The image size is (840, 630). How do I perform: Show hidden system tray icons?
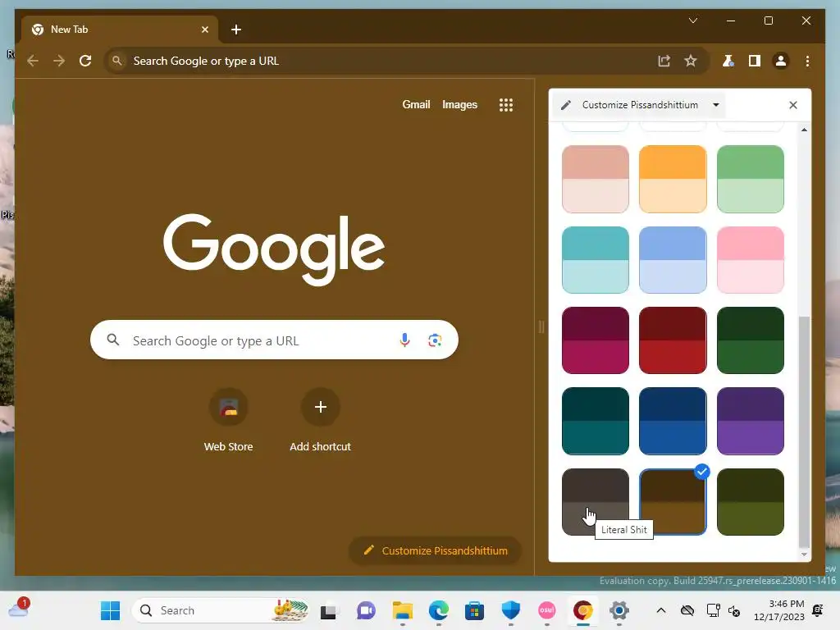point(661,610)
